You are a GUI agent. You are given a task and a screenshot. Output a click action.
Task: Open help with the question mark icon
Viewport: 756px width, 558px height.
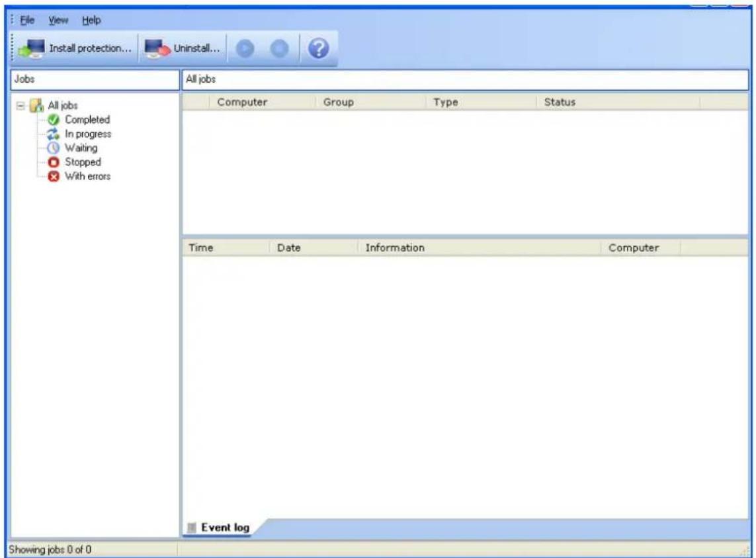pos(318,48)
